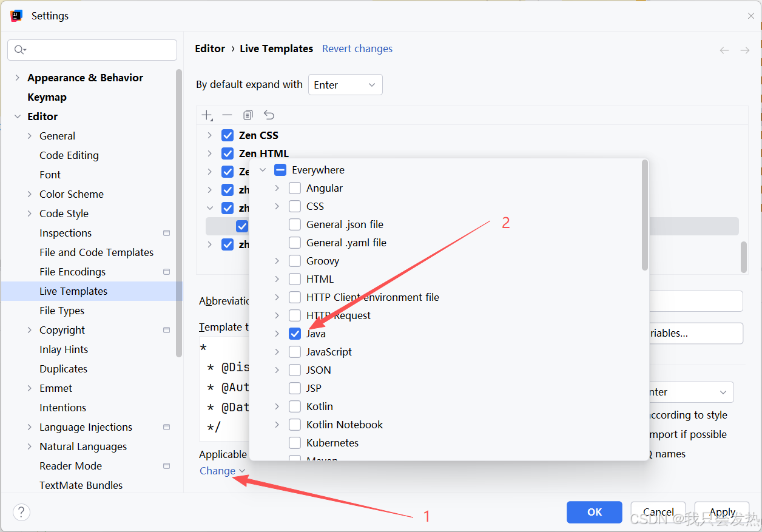
Task: Click the restore deleted templates undo icon
Action: pos(269,115)
